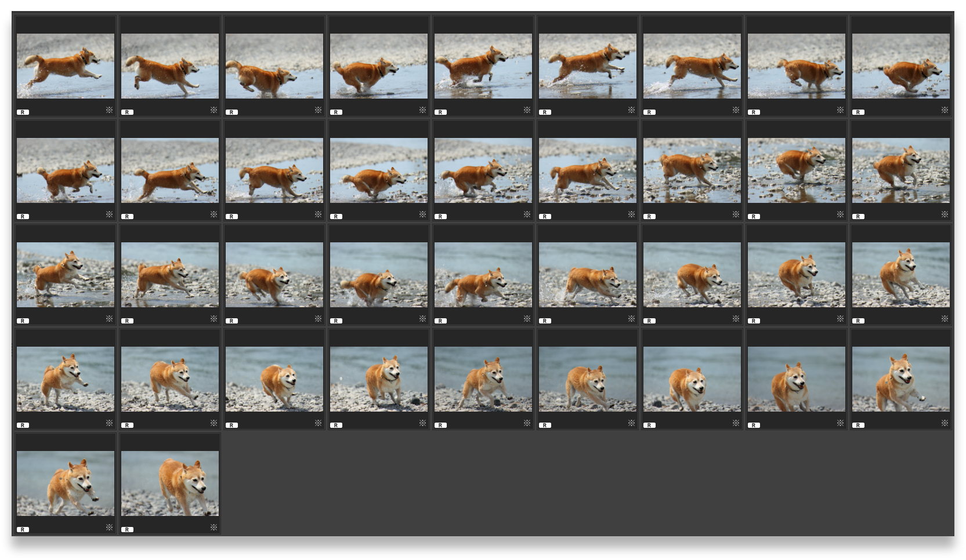Viewport: 966px width, 560px height.
Task: Select the second dog photo in row one
Action: click(170, 66)
